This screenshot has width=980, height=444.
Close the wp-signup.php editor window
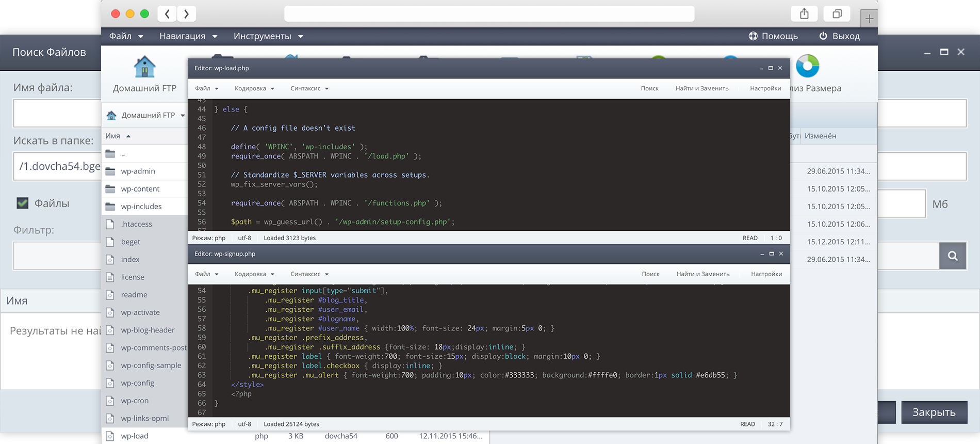[781, 254]
